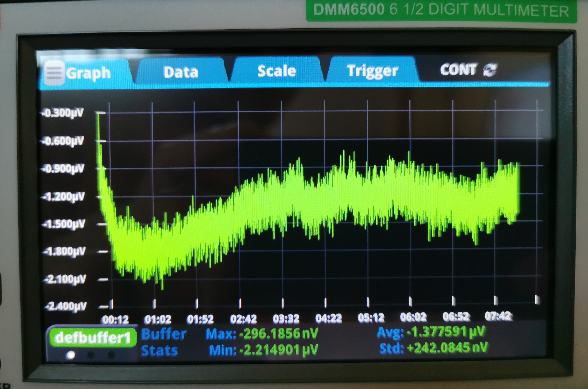
Task: Switch to the Graph tab
Action: coord(88,73)
